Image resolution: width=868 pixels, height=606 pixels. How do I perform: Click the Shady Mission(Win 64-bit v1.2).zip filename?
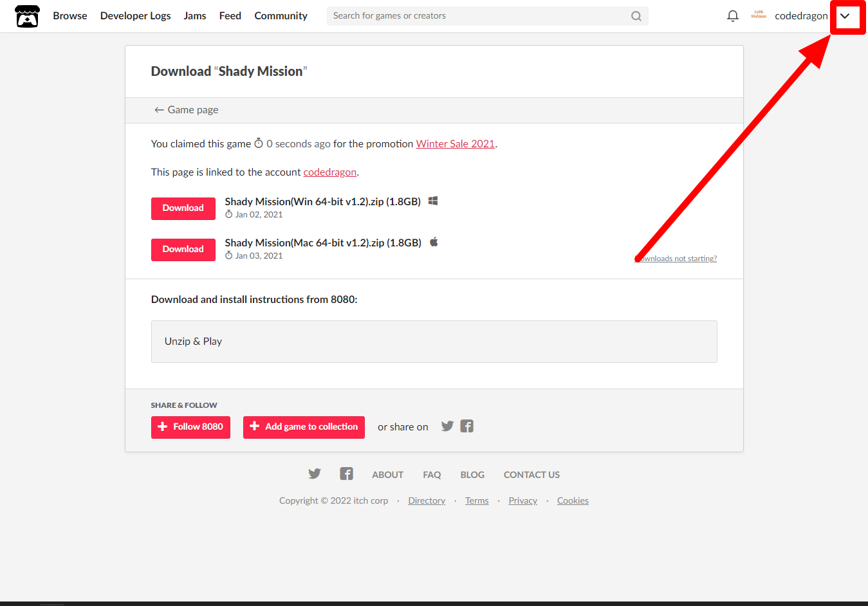322,201
